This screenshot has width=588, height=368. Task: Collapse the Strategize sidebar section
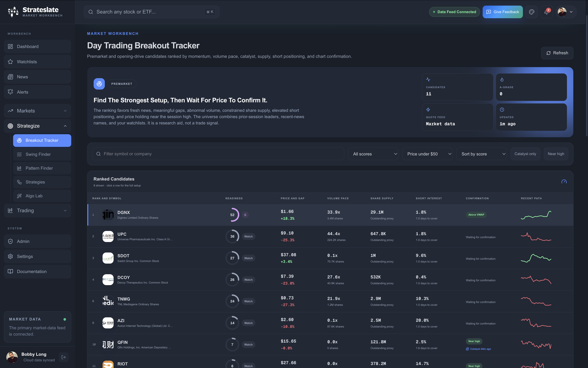click(37, 126)
